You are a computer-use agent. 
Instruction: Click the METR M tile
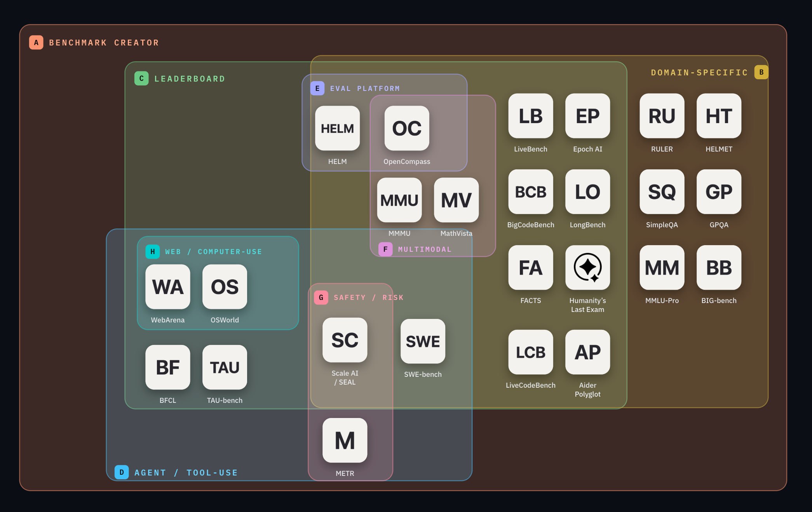pyautogui.click(x=345, y=440)
